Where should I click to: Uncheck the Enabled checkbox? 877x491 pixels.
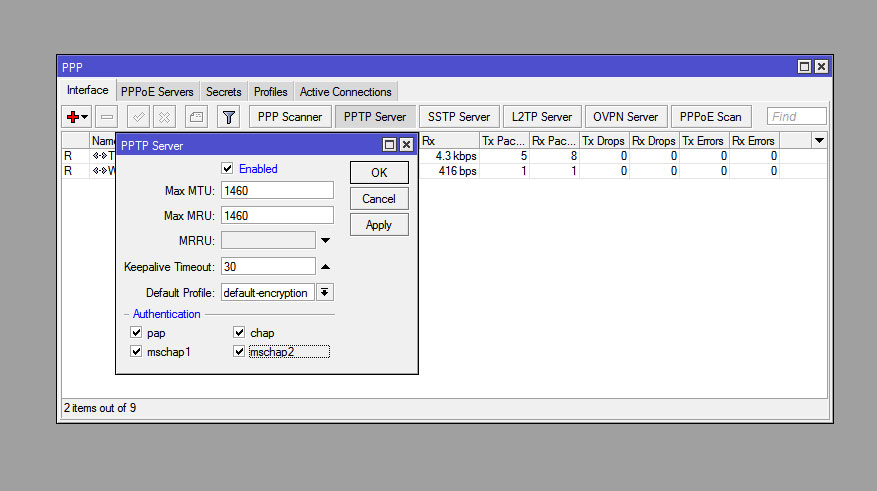click(228, 169)
